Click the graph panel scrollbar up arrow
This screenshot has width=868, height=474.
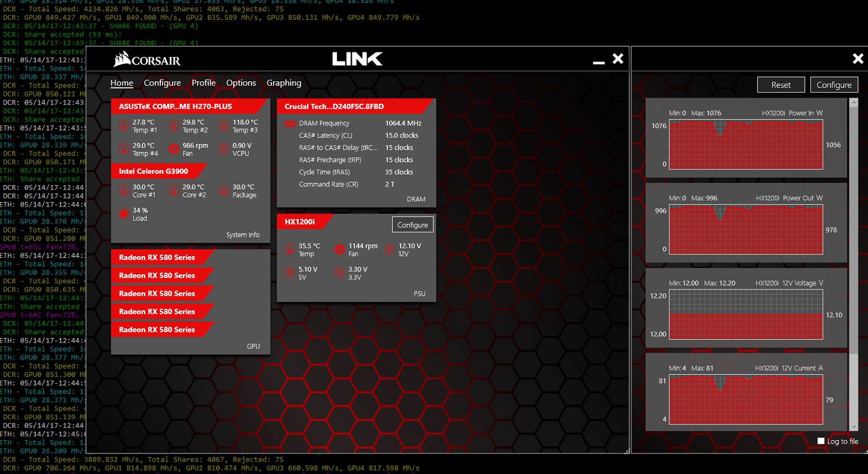(853, 102)
